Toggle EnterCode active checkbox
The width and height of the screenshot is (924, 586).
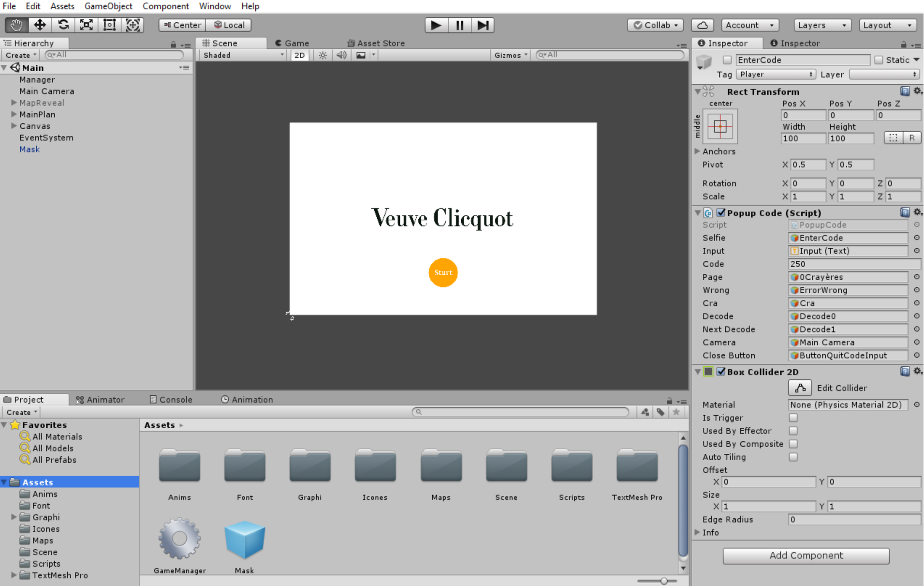click(727, 60)
